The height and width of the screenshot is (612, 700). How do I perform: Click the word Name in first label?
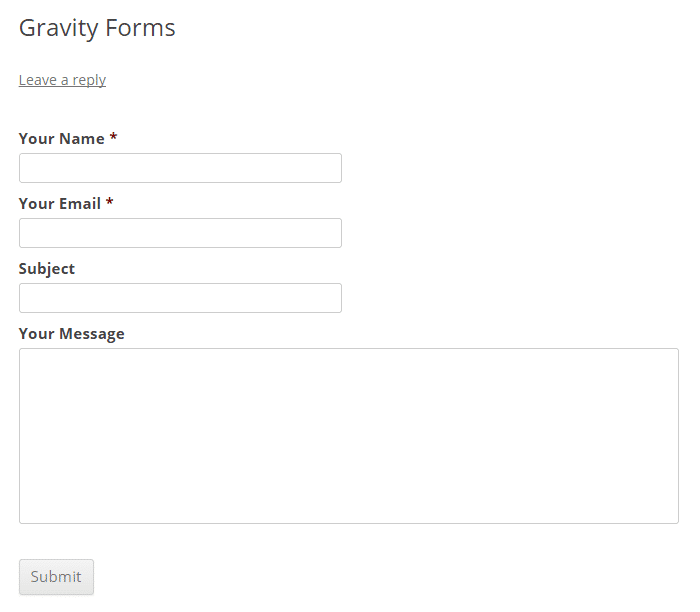(x=82, y=138)
